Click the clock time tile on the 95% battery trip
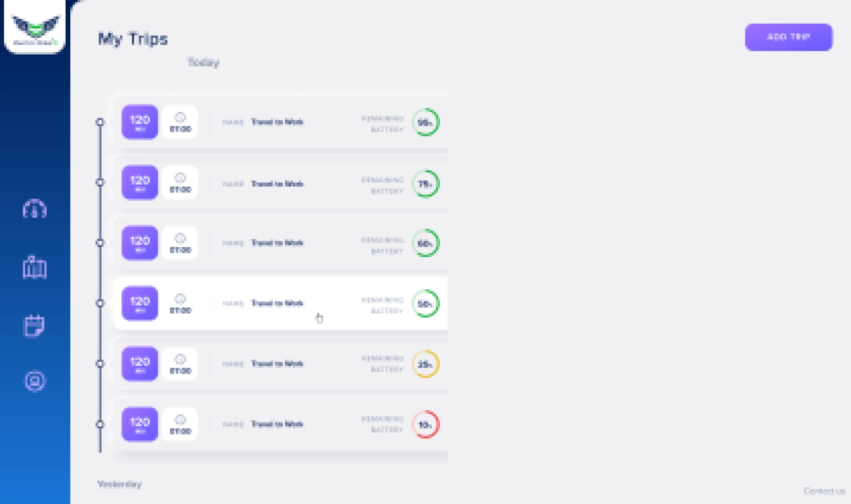Viewport: 851px width, 504px height. (x=180, y=122)
